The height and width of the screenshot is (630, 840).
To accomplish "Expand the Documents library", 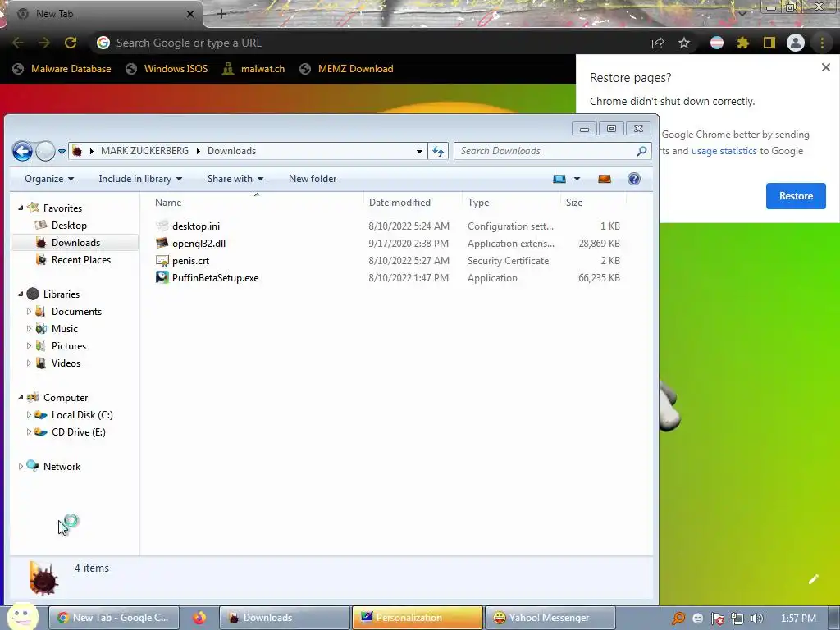I will click(x=29, y=311).
